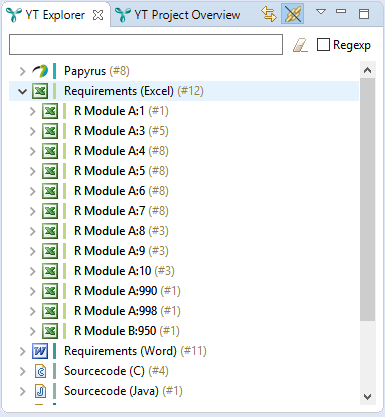Click the scrollbar up arrow
385x417 pixels.
tap(367, 70)
